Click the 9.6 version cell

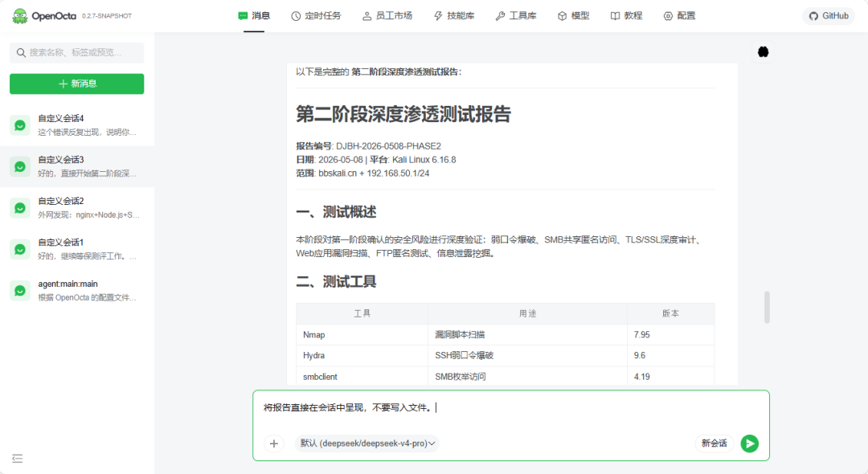tap(670, 356)
